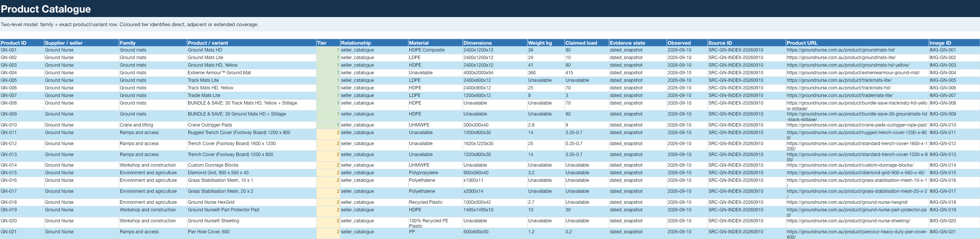
Task: Open the groundmats-hd-yellow product URL
Action: click(848, 65)
